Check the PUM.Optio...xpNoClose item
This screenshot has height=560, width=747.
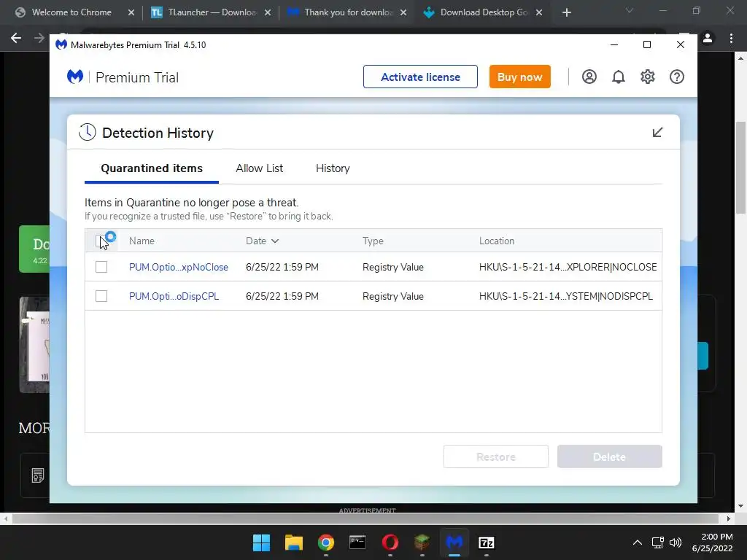click(101, 267)
